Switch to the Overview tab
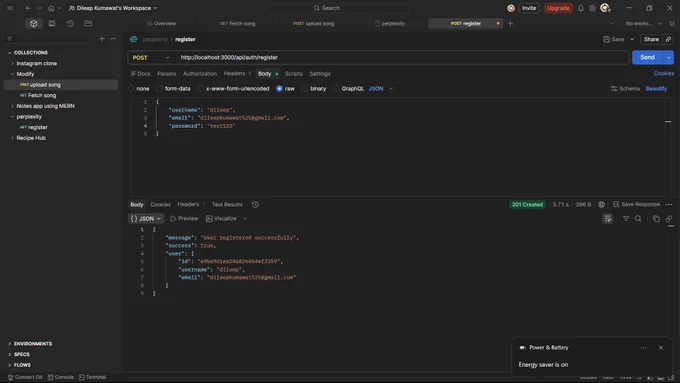680x383 pixels. (161, 23)
